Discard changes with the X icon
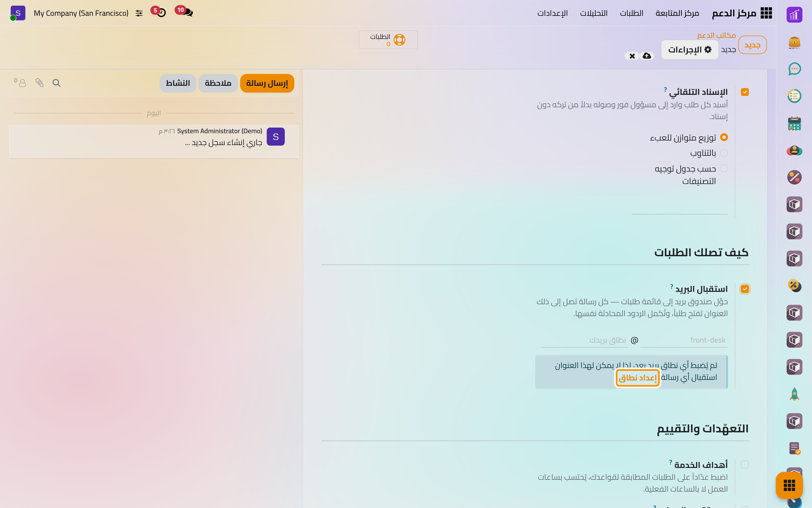Image resolution: width=812 pixels, height=508 pixels. click(632, 56)
